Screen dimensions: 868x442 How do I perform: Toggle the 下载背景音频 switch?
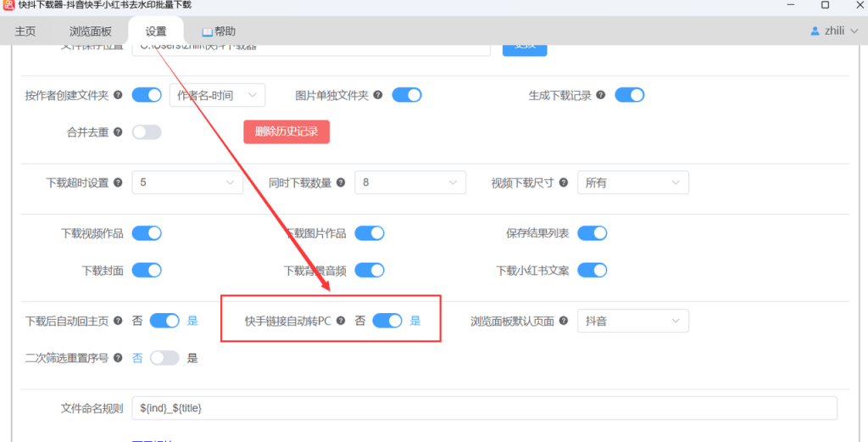(370, 271)
